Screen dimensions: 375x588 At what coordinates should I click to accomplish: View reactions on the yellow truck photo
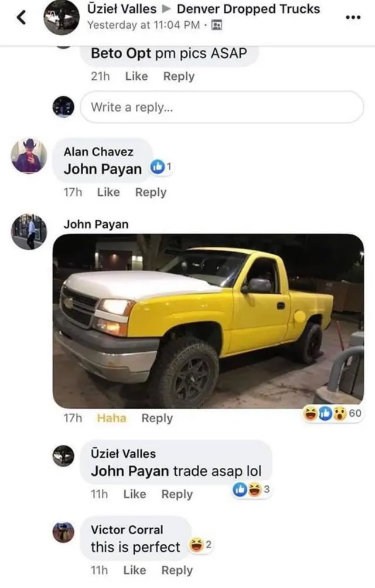click(332, 414)
